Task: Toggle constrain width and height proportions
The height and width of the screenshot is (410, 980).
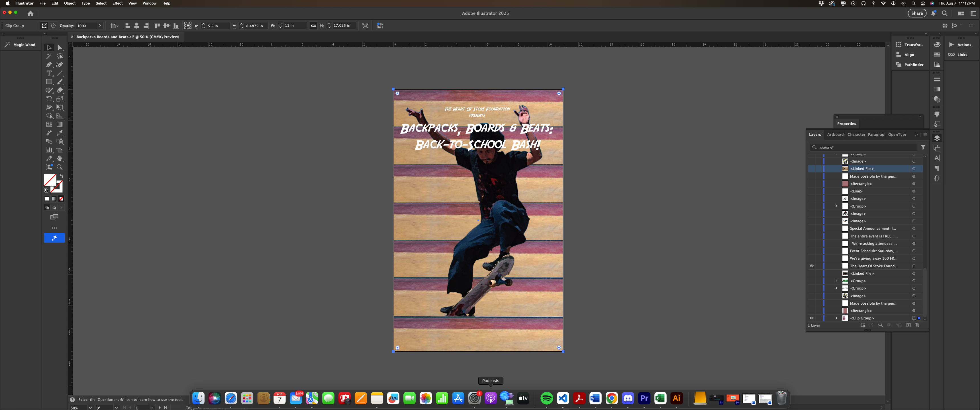Action: [x=313, y=26]
